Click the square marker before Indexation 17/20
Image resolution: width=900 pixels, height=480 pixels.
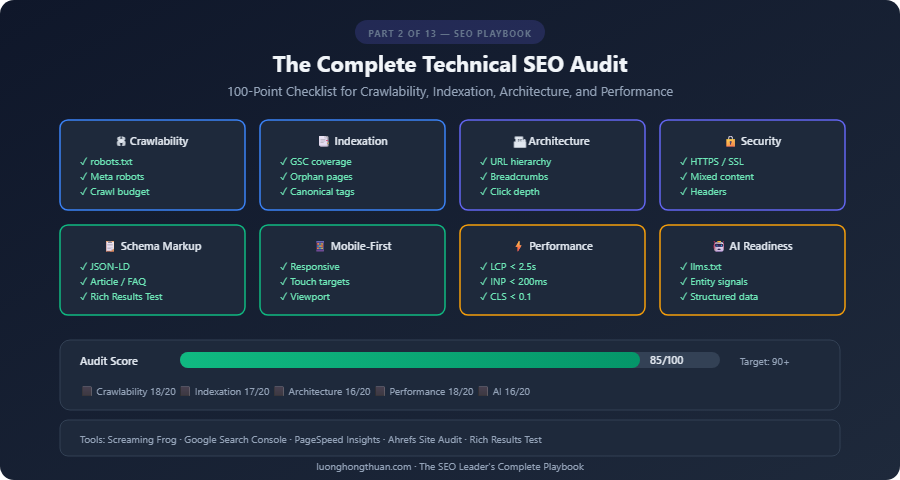click(185, 391)
